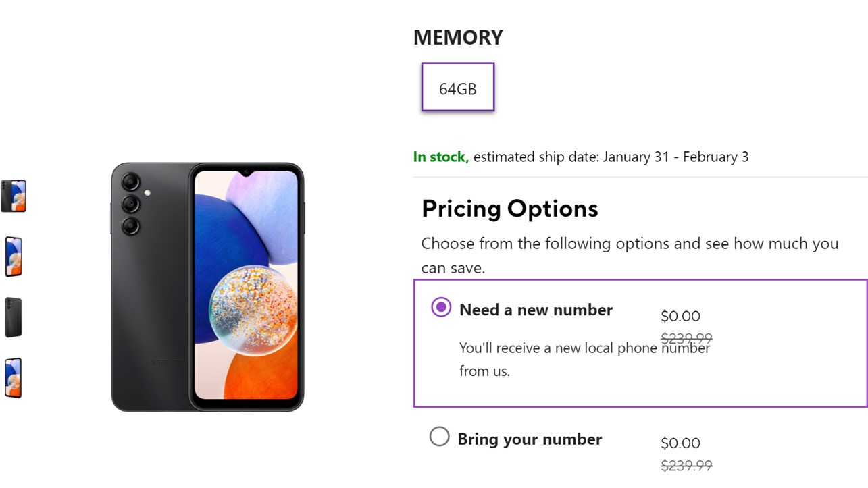Choose the 64GB memory option

(x=458, y=88)
